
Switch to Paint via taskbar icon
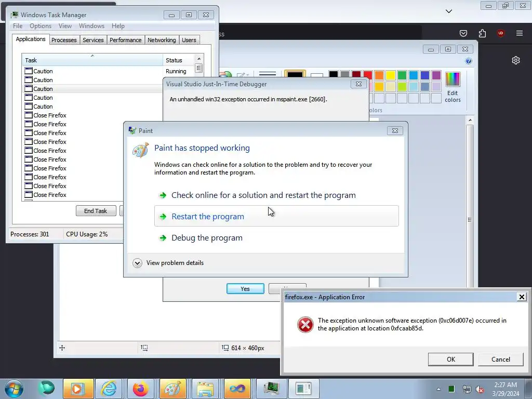point(172,389)
